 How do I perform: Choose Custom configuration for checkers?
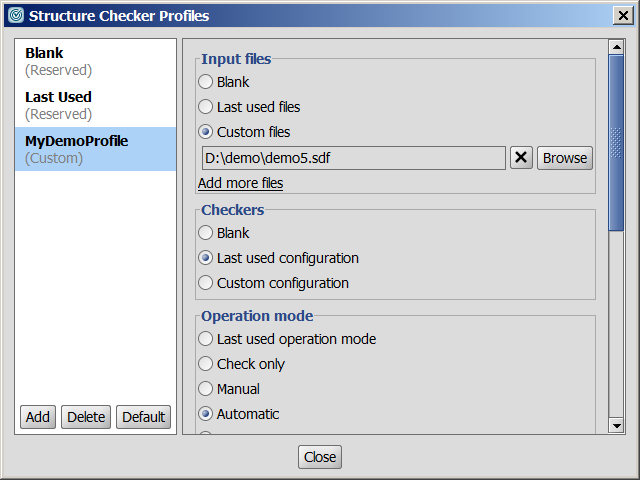point(206,283)
